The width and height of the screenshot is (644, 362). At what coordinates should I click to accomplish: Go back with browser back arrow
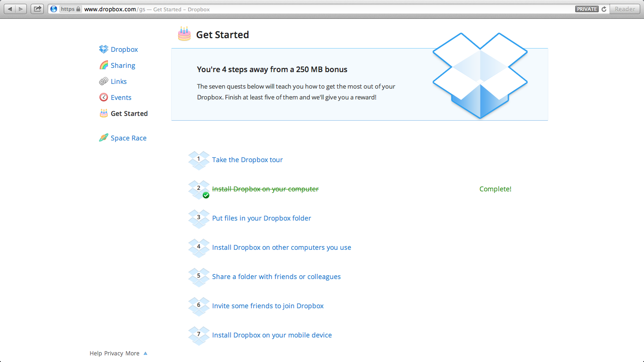pyautogui.click(x=10, y=9)
